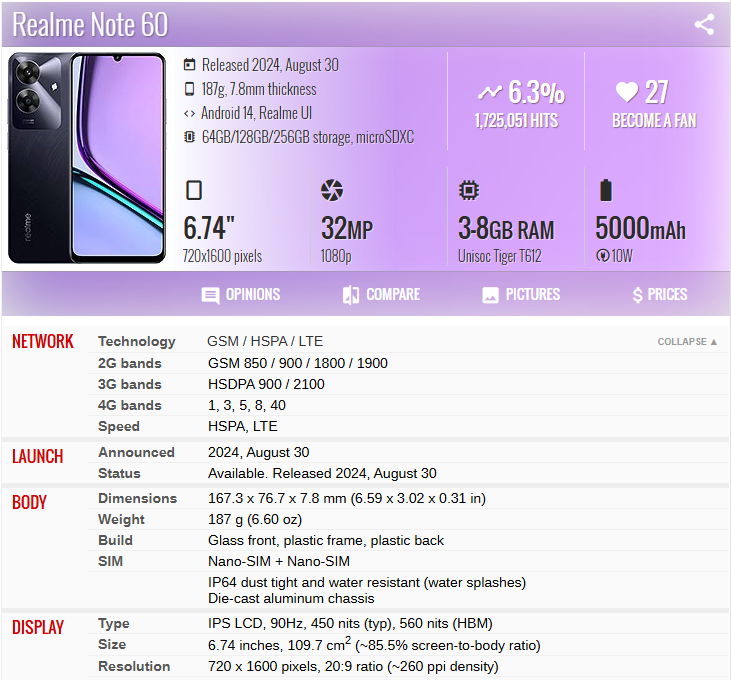Click "HSDPA 900 / 2100" value
The width and height of the screenshot is (731, 680).
(x=266, y=384)
